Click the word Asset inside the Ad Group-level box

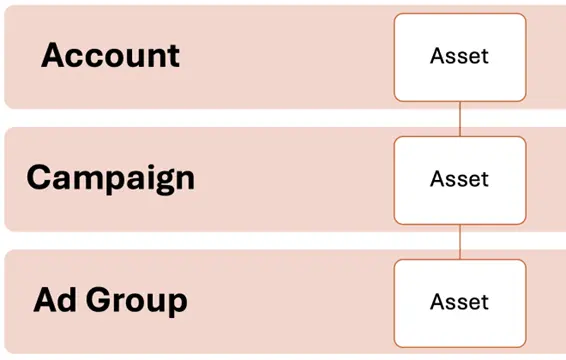click(x=460, y=302)
